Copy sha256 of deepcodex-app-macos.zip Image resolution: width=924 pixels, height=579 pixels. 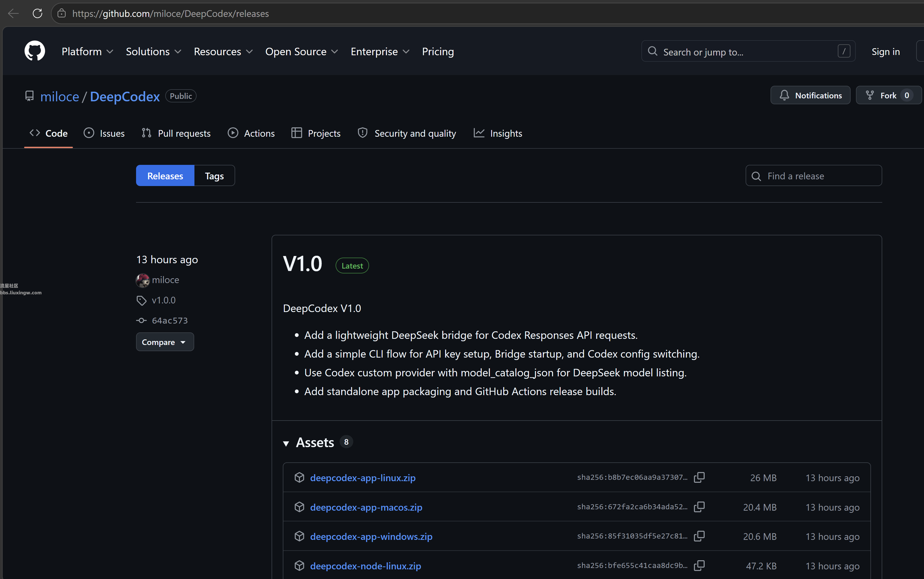[x=699, y=507]
